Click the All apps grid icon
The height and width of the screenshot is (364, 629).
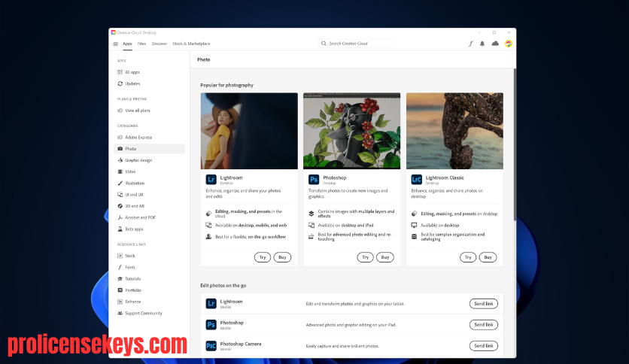[120, 72]
